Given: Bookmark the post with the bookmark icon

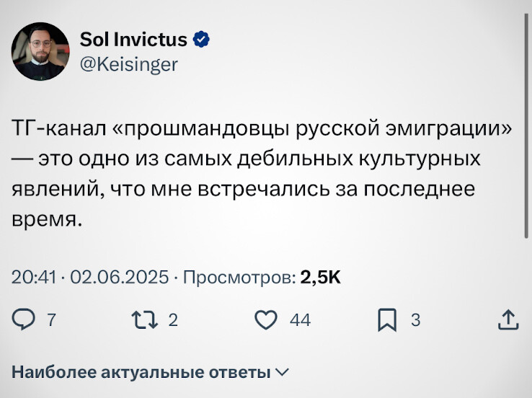Looking at the screenshot, I should (388, 320).
